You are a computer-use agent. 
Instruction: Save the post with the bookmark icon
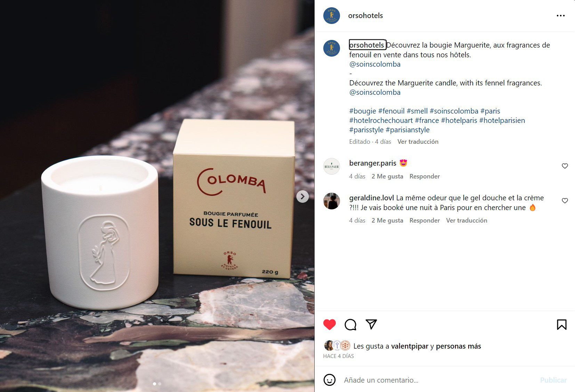click(x=561, y=325)
